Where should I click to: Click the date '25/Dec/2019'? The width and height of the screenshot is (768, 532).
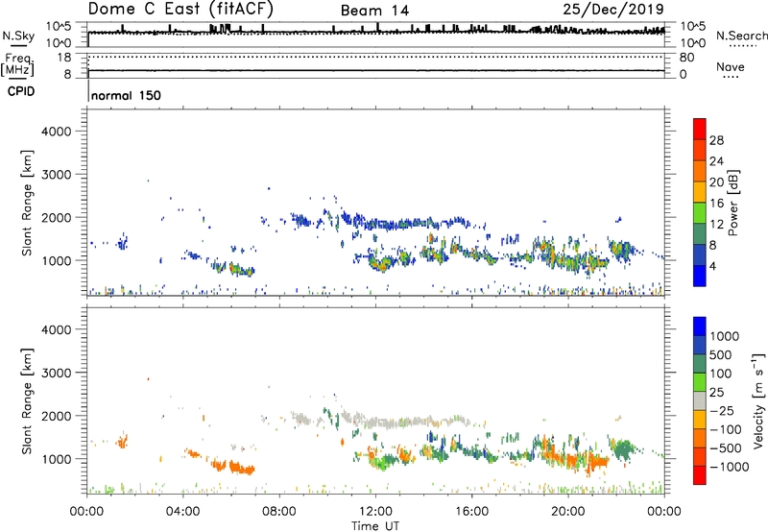(613, 10)
